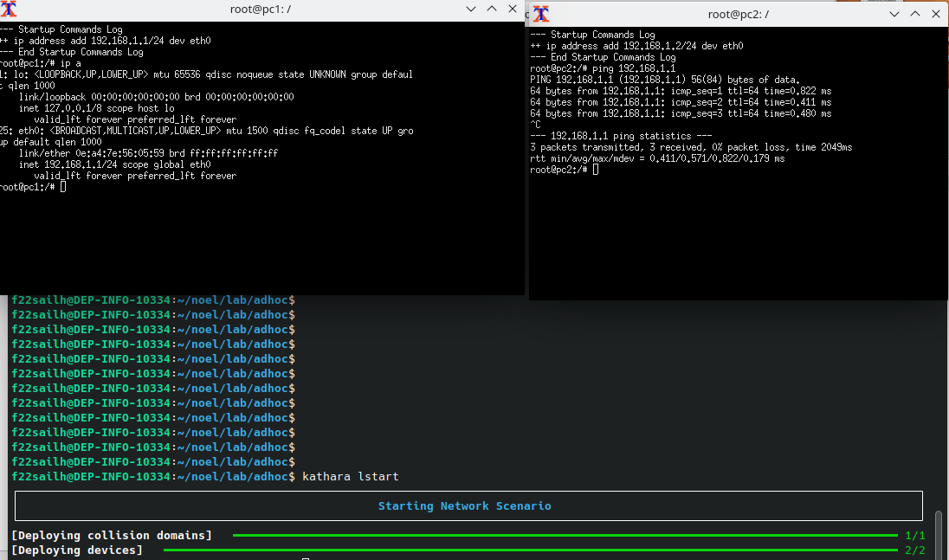
Task: Click the 'Deploying devices' progress bar
Action: (x=530, y=550)
